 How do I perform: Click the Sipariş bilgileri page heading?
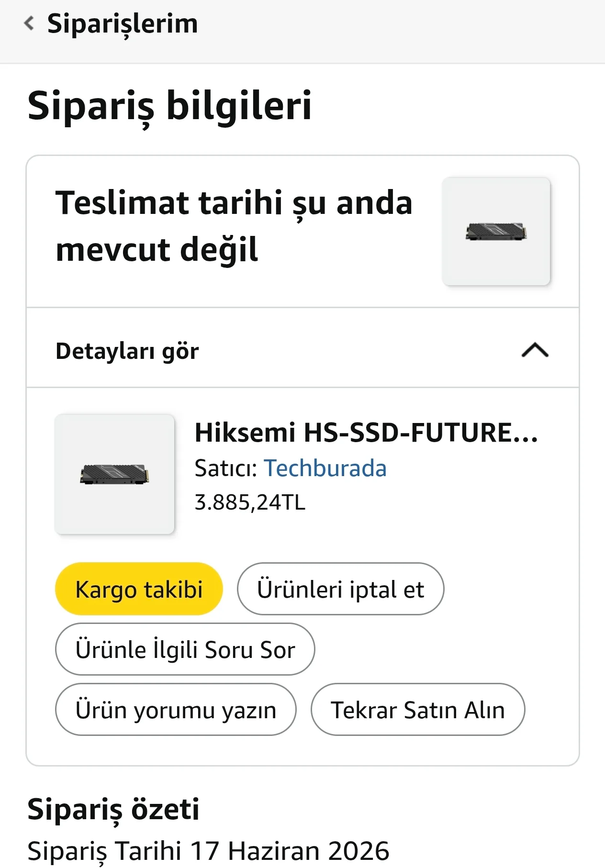[x=169, y=106]
